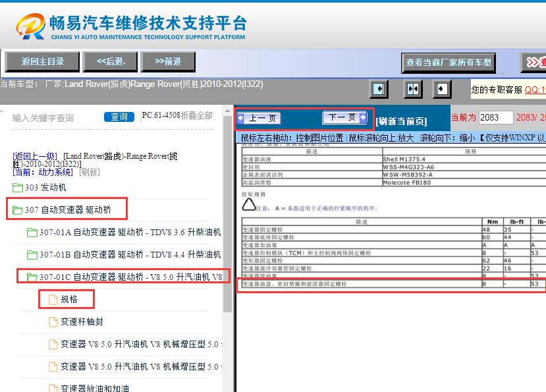Go to next page with 下一页
The height and width of the screenshot is (392, 546).
click(x=344, y=117)
